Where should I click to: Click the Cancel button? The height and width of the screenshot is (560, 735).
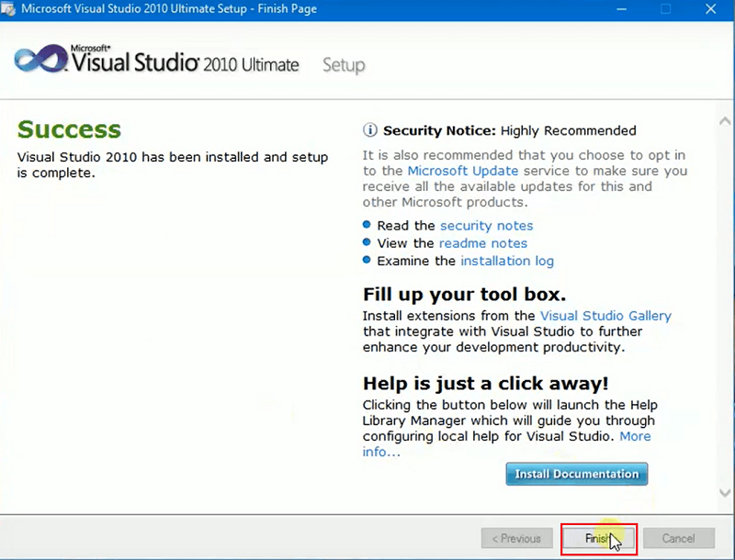point(677,539)
